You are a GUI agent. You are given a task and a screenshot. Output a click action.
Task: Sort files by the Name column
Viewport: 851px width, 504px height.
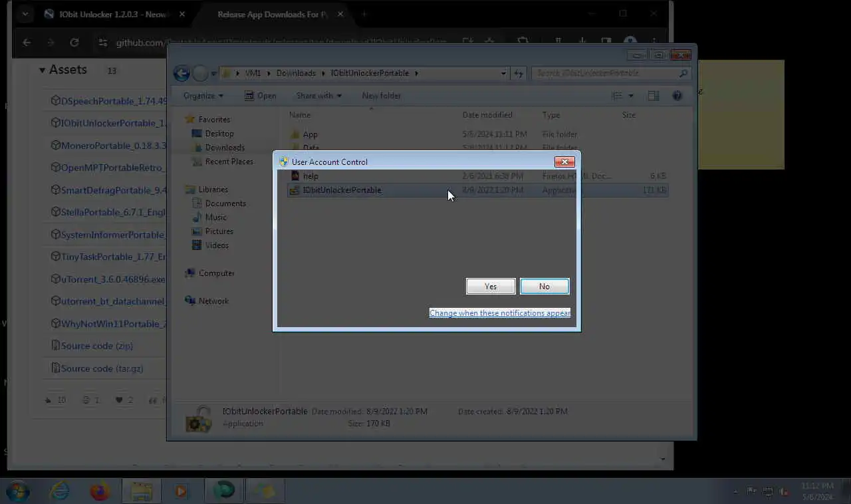point(300,115)
